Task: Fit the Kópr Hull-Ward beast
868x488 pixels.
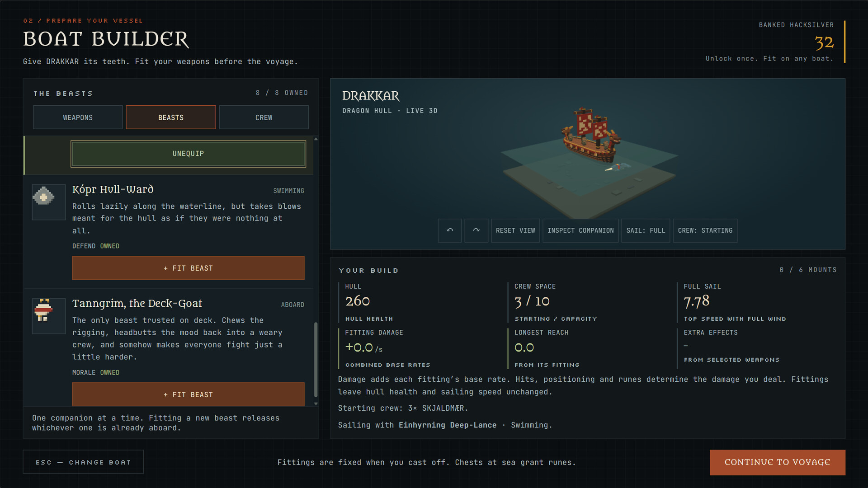Action: pyautogui.click(x=188, y=268)
